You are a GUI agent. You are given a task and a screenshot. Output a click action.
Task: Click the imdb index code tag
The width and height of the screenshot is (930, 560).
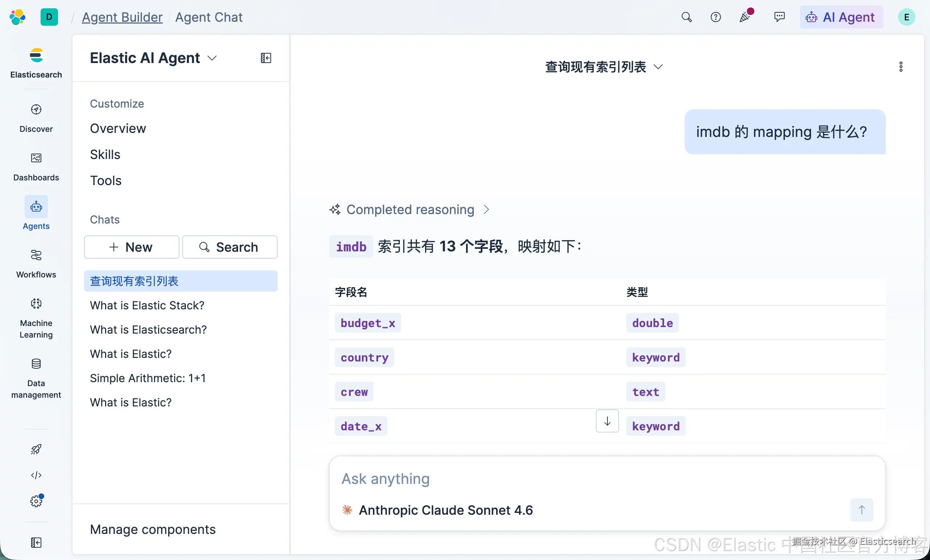click(x=351, y=247)
